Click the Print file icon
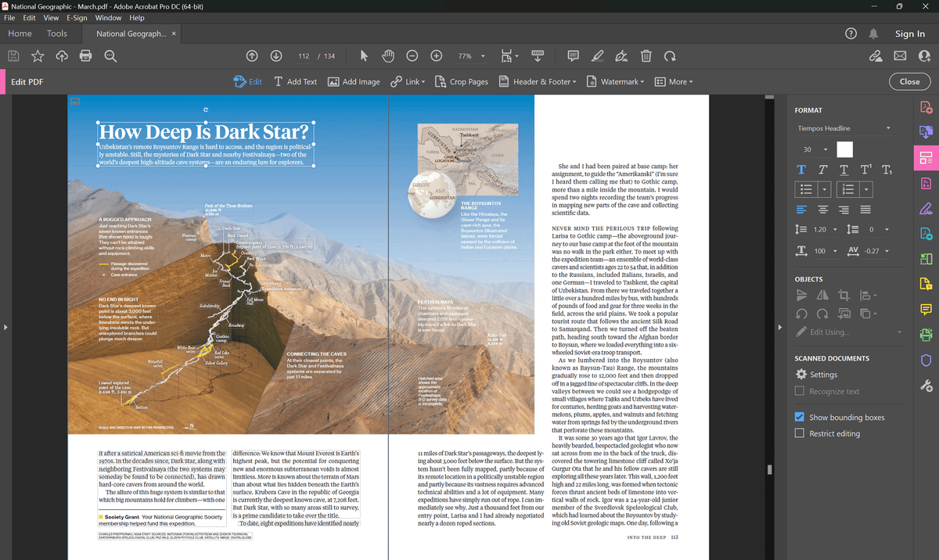This screenshot has width=939, height=560. pyautogui.click(x=86, y=56)
